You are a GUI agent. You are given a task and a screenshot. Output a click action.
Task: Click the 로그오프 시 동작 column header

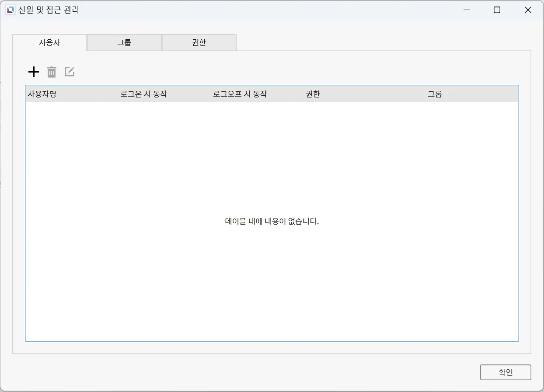point(240,94)
